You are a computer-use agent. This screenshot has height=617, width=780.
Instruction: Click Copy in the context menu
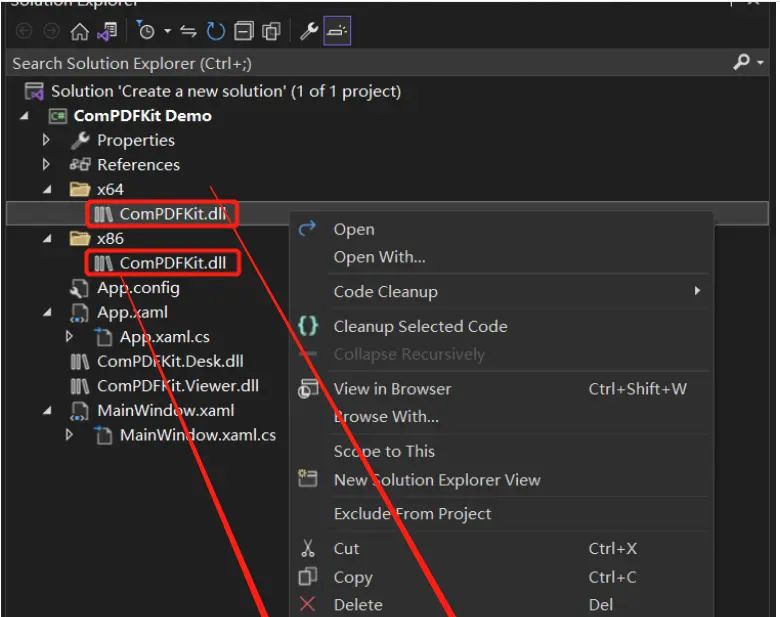[x=352, y=577]
